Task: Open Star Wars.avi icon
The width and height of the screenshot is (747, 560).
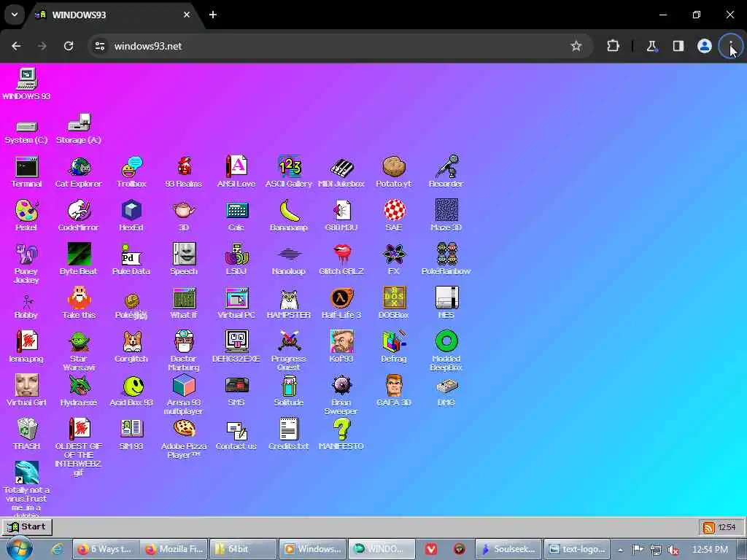Action: click(x=79, y=342)
